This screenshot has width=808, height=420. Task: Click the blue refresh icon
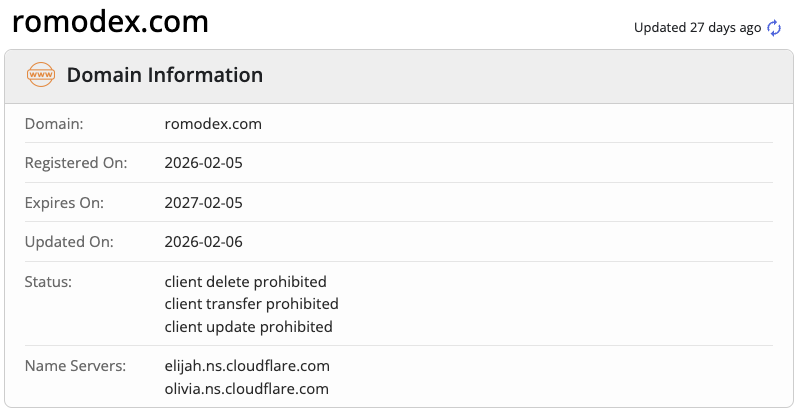click(774, 28)
